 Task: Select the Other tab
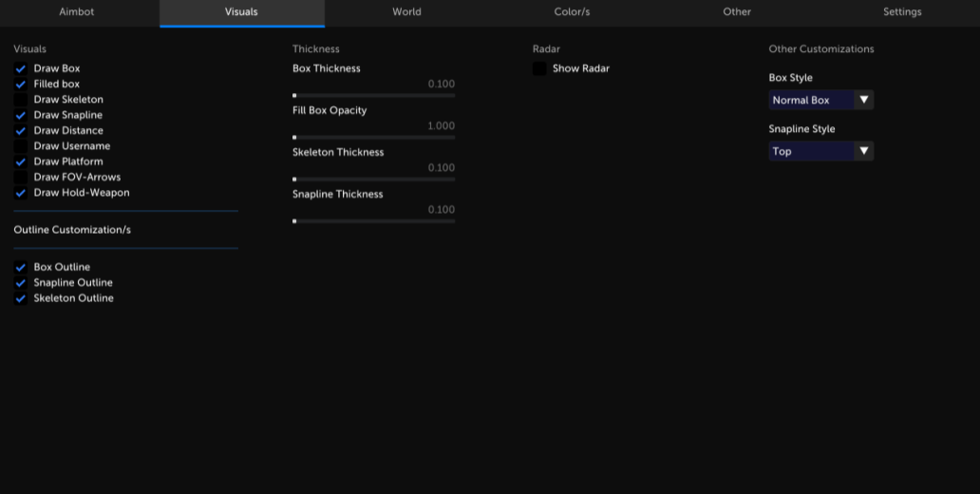[x=737, y=12]
